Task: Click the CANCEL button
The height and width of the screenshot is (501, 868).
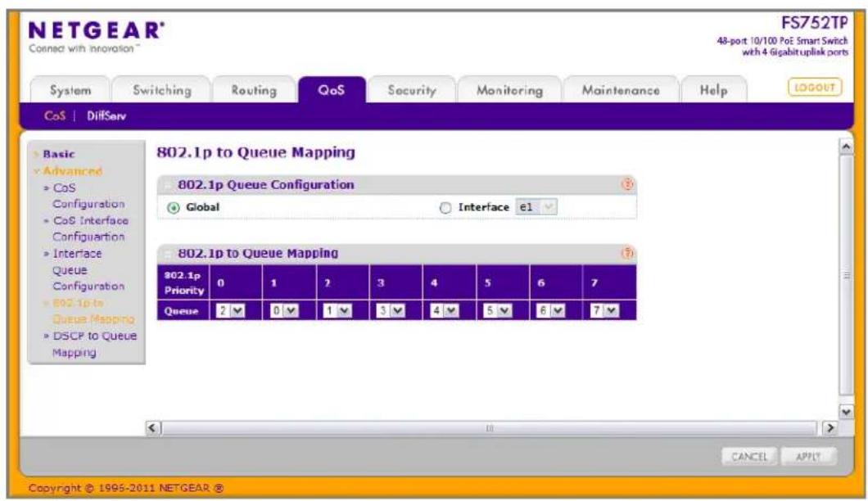Action: [x=749, y=457]
